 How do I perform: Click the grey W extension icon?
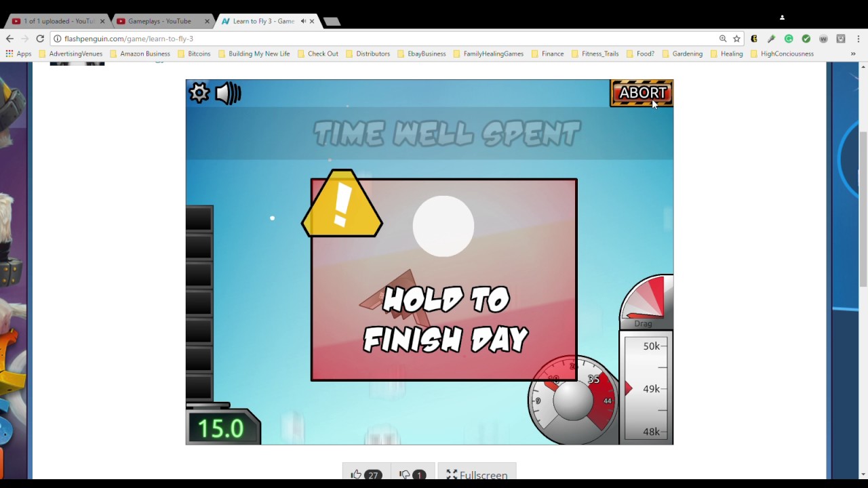coord(823,39)
